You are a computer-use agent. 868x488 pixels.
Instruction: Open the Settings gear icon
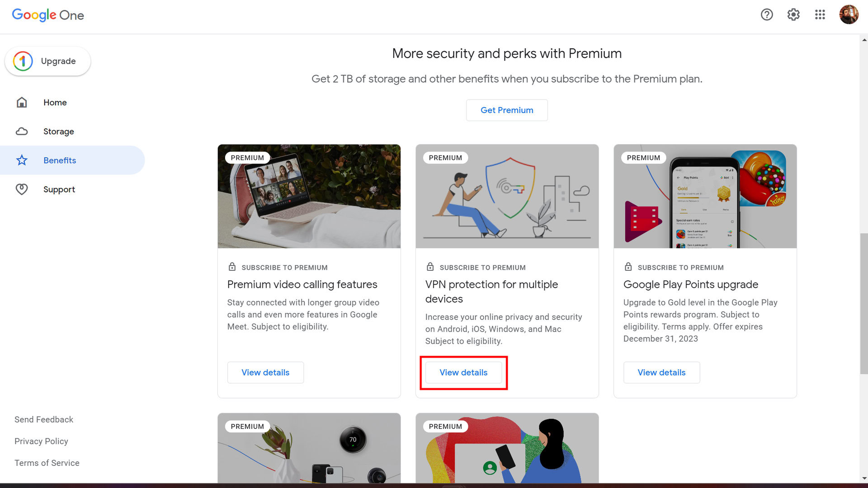(x=793, y=15)
